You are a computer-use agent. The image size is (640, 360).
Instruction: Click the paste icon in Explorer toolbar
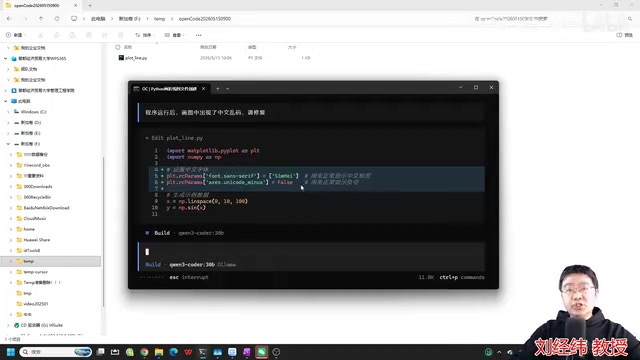pyautogui.click(x=72, y=35)
